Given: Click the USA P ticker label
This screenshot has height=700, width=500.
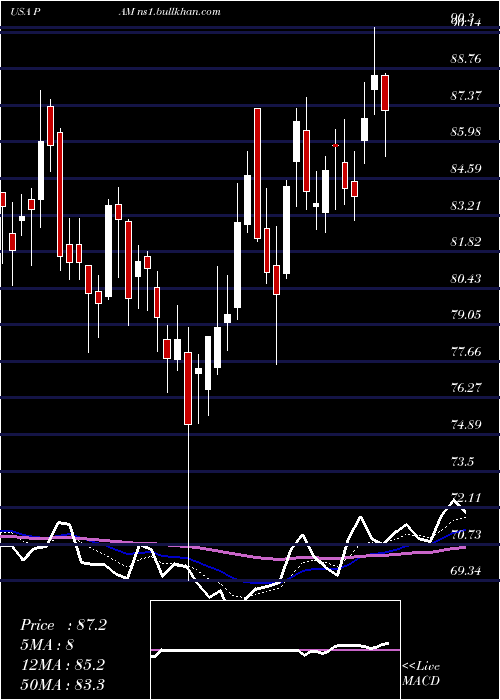Looking at the screenshot, I should (25, 11).
